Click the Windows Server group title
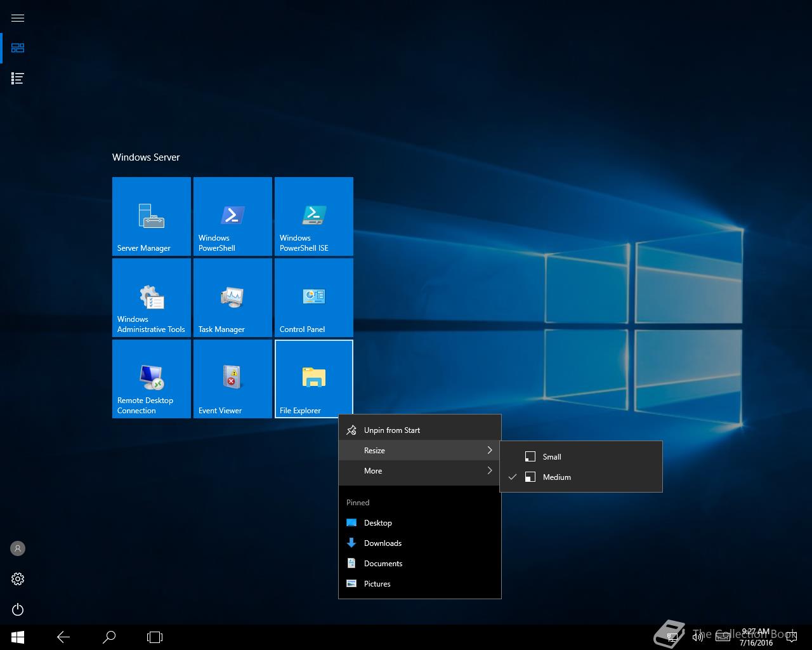The width and height of the screenshot is (812, 650). (x=146, y=157)
